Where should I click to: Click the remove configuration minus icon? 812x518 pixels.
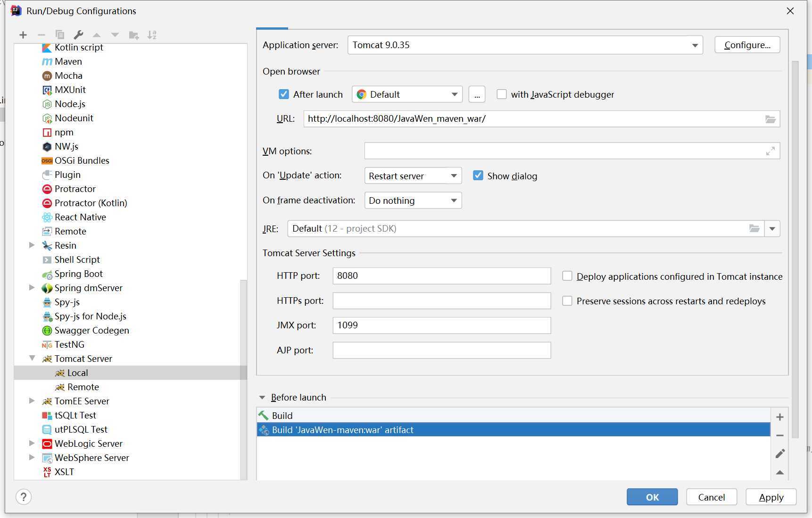pyautogui.click(x=41, y=35)
